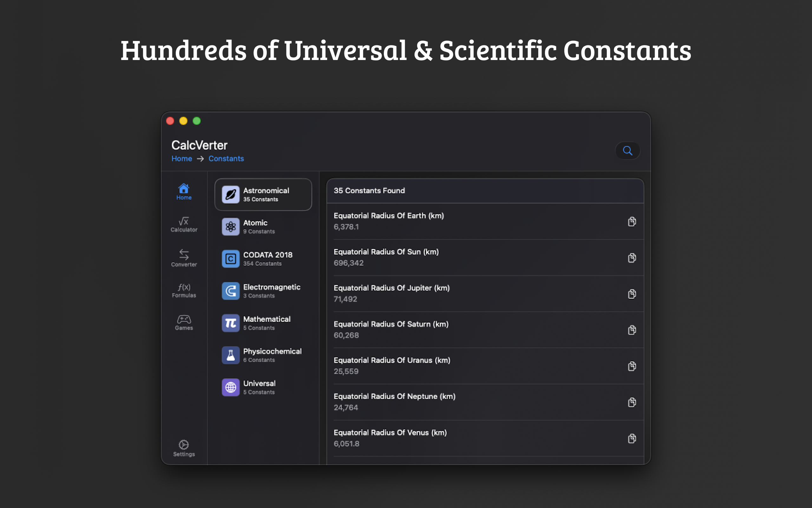Copy Equatorial Radius Of Neptune value

click(632, 402)
